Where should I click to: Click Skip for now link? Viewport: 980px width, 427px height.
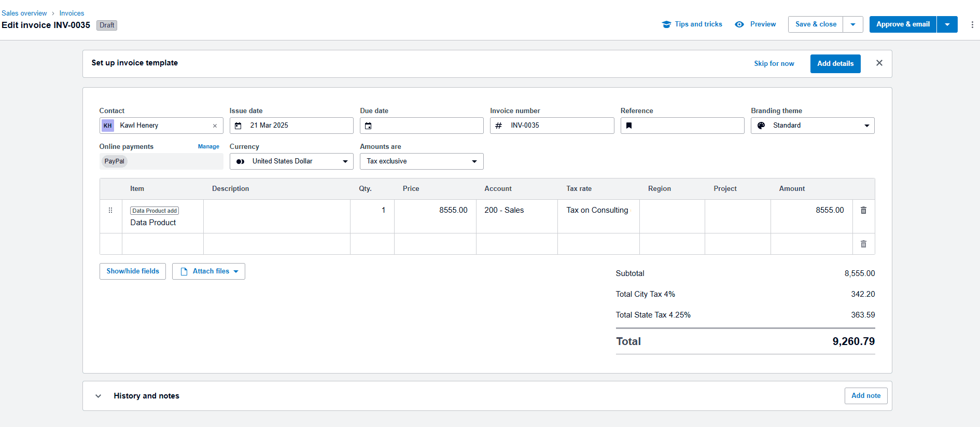coord(774,63)
